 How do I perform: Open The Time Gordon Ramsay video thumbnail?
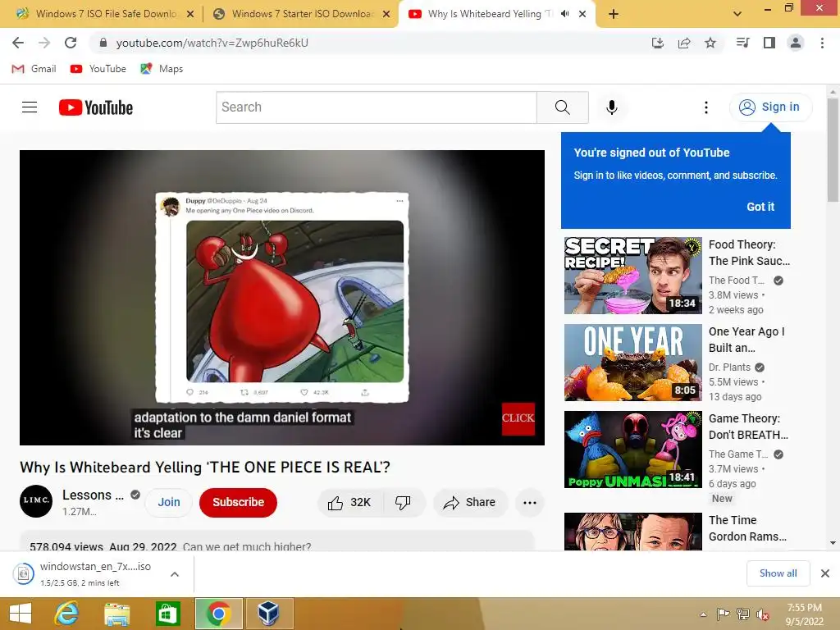(x=632, y=532)
